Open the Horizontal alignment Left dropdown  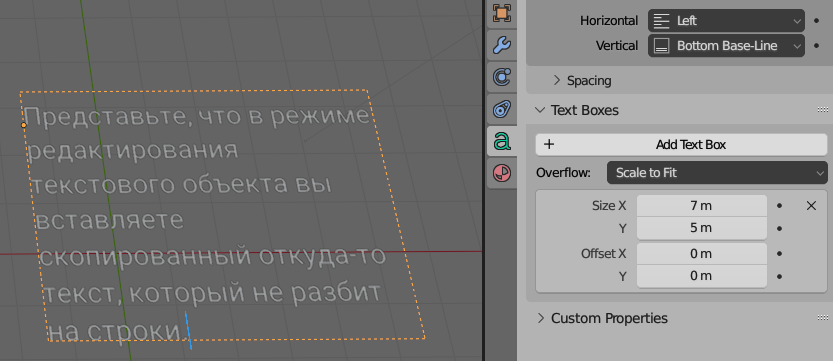[726, 21]
